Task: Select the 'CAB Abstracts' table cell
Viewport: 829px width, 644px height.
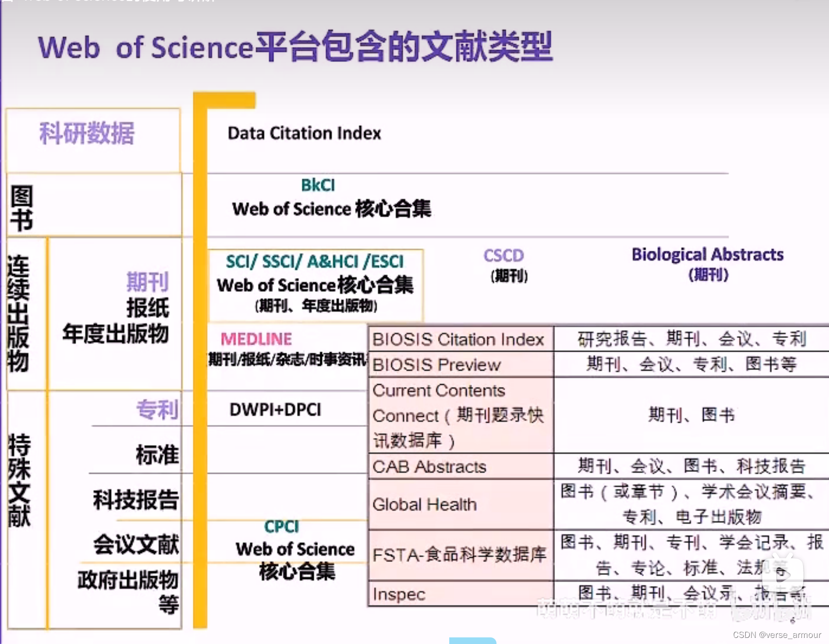Action: pyautogui.click(x=460, y=466)
